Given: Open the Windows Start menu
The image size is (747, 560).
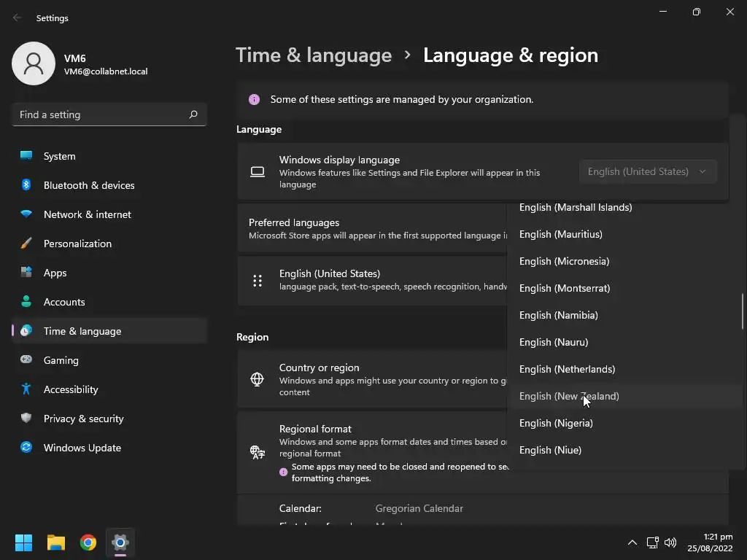Looking at the screenshot, I should [23, 542].
